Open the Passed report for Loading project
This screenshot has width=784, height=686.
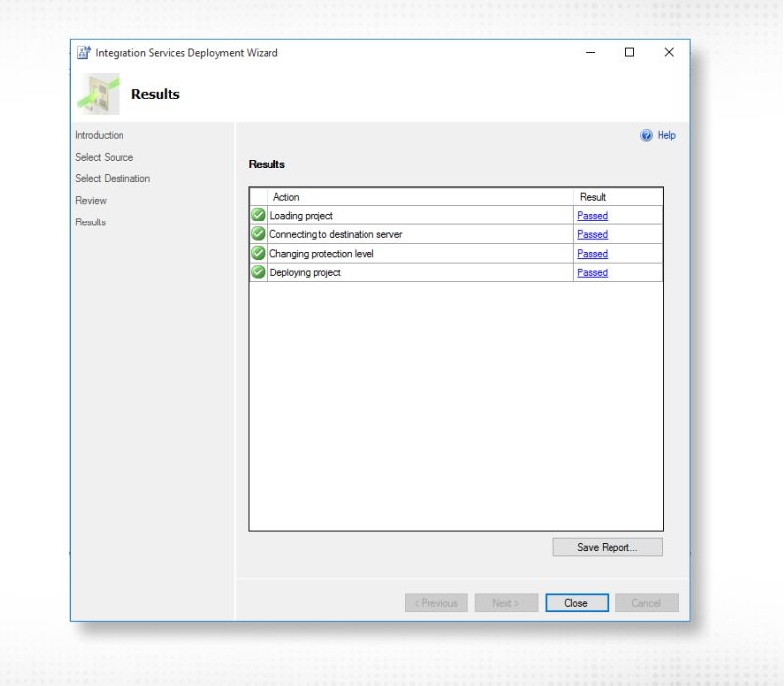[x=592, y=215]
